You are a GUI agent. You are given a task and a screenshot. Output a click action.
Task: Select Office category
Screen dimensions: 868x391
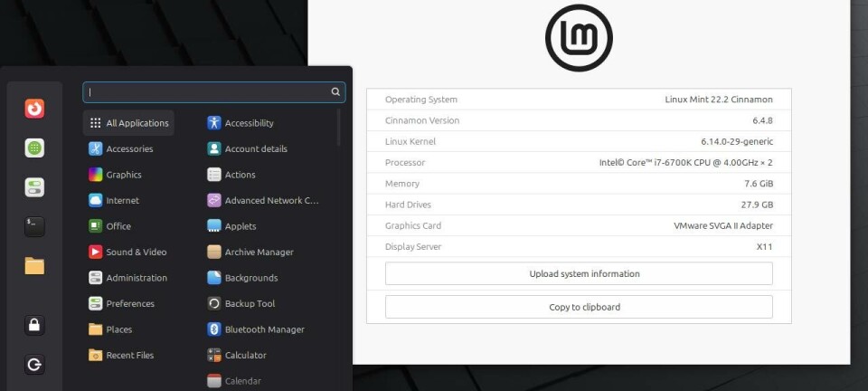(109, 226)
